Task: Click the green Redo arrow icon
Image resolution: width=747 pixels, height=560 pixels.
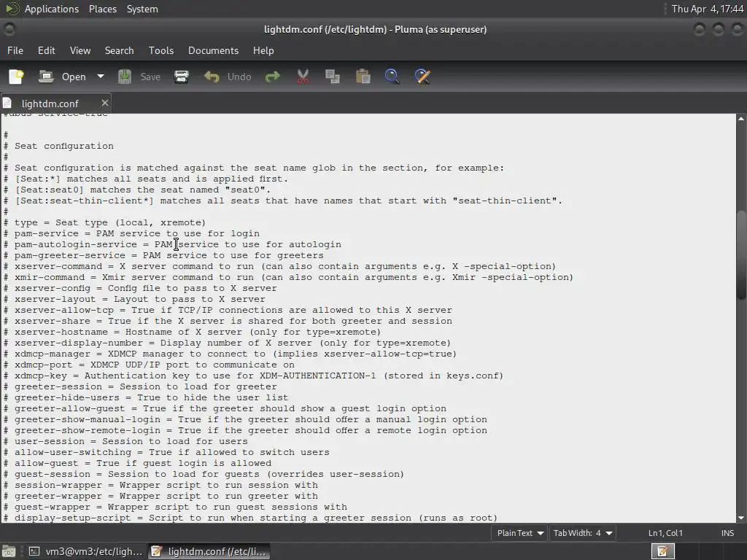Action: coord(273,77)
